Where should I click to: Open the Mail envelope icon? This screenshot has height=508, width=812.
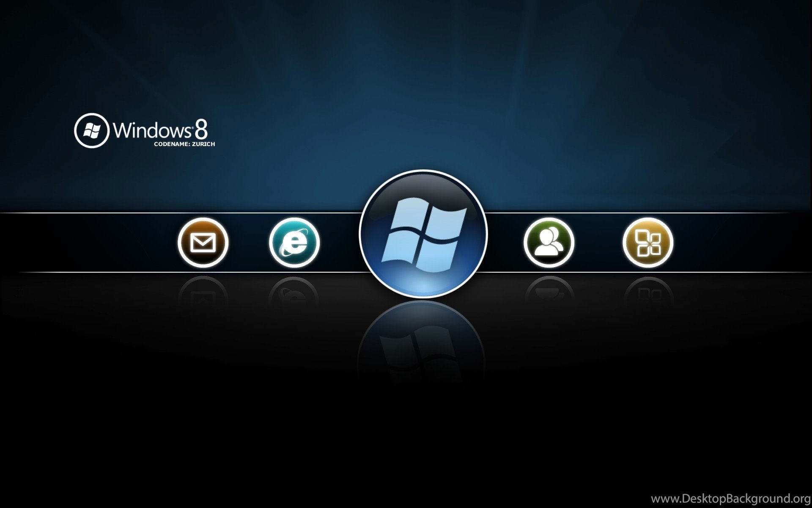pyautogui.click(x=203, y=243)
